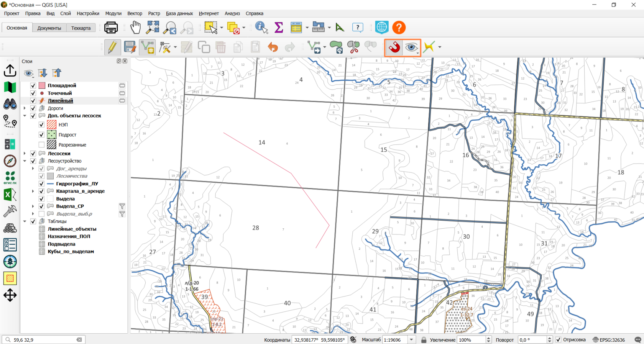
Task: Enable the Разрезанные layer checkbox
Action: tap(41, 145)
